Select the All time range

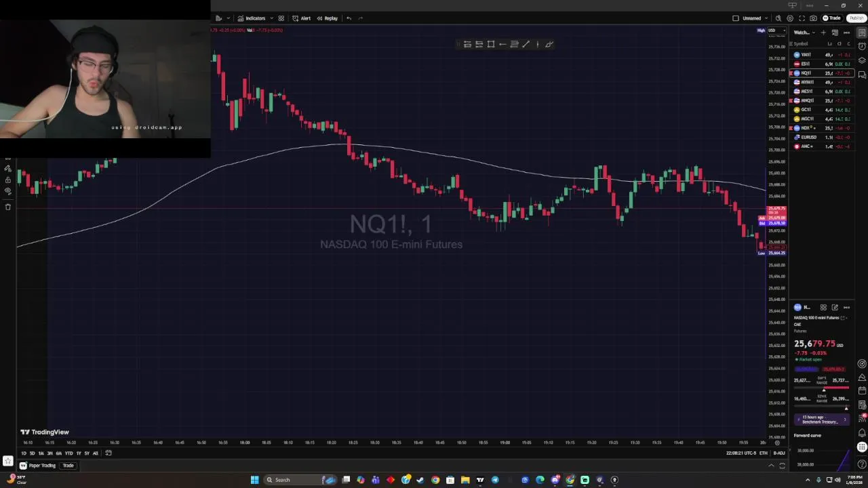[x=96, y=453]
